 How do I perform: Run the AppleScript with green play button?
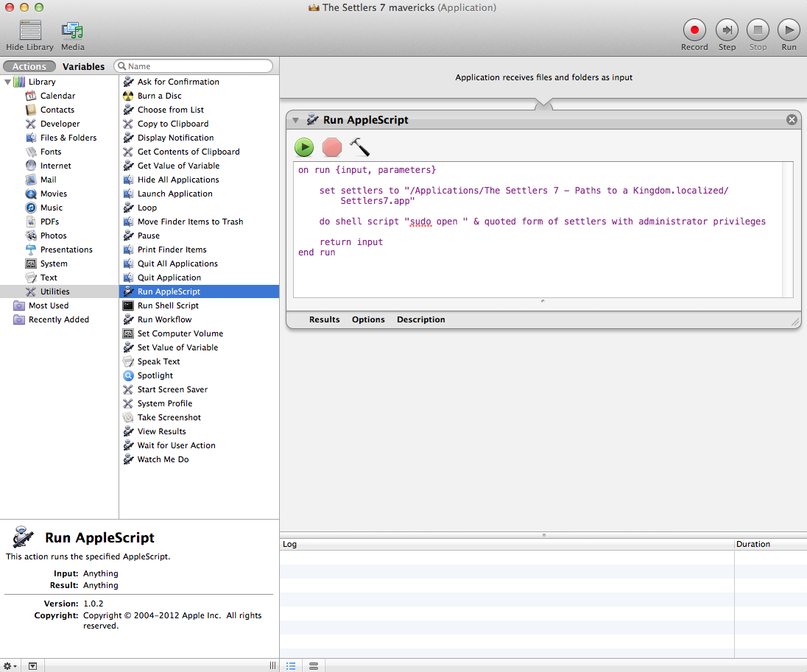click(x=304, y=147)
